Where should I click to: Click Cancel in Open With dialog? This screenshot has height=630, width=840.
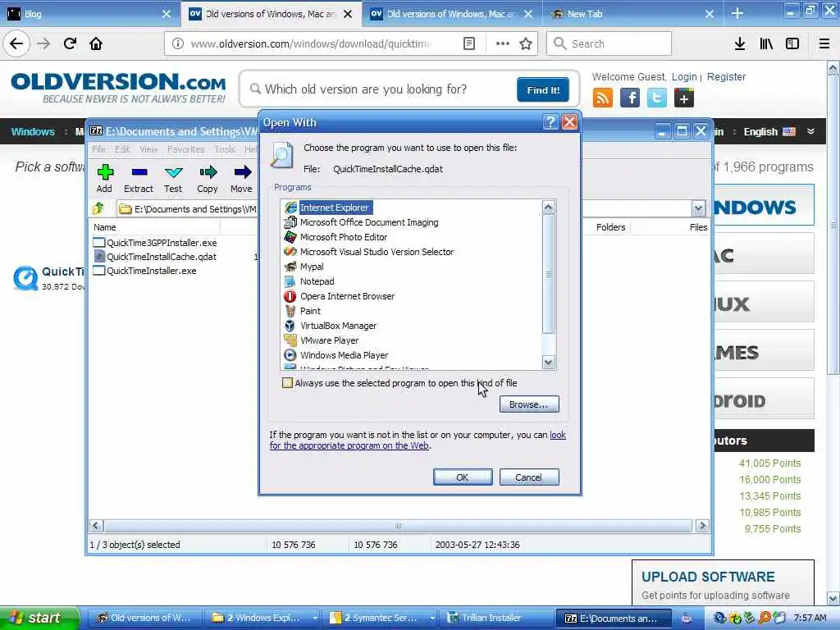pos(529,477)
